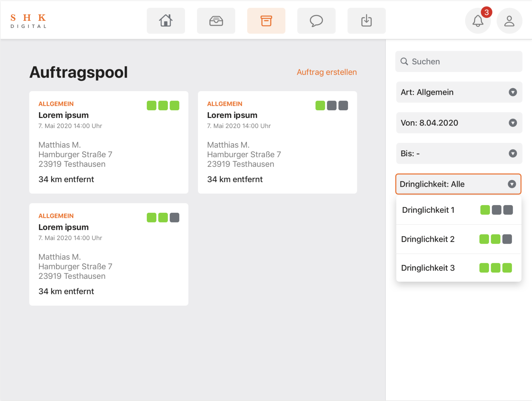
Task: Expand the Bis: - date dropdown
Action: [459, 154]
